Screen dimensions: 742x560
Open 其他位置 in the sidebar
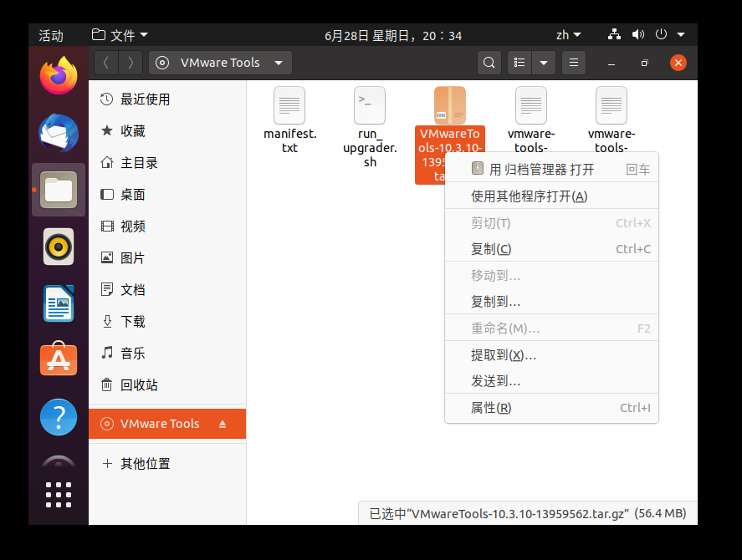(x=167, y=464)
